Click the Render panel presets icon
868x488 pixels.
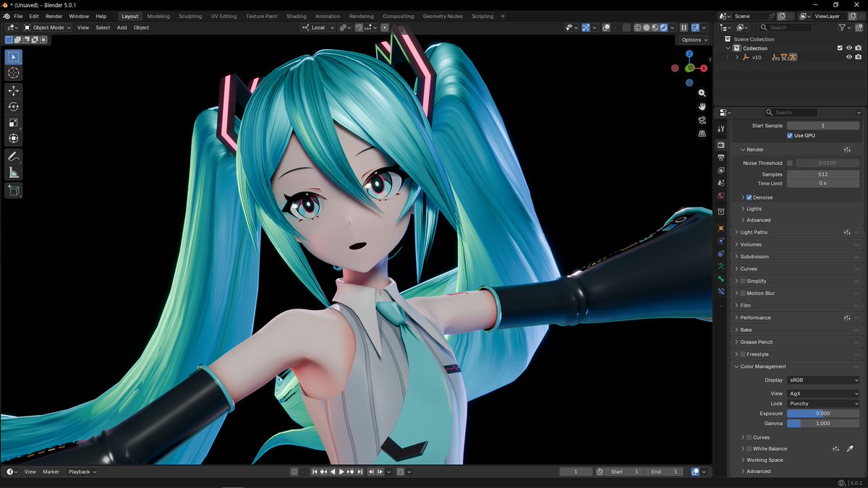[x=847, y=150]
